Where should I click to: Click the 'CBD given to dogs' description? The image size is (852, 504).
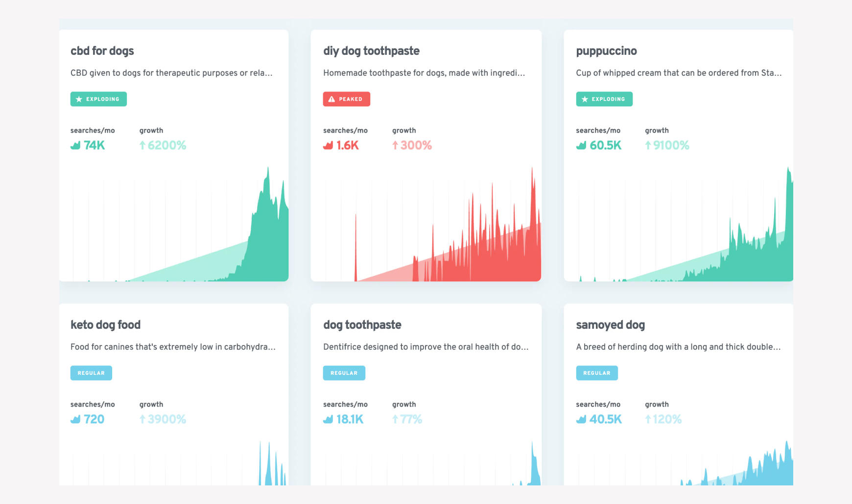point(171,73)
